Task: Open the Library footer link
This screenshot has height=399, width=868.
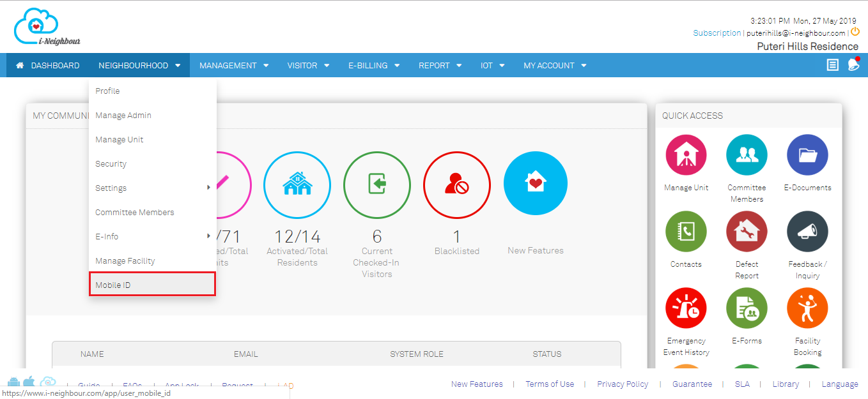Action: pos(786,384)
